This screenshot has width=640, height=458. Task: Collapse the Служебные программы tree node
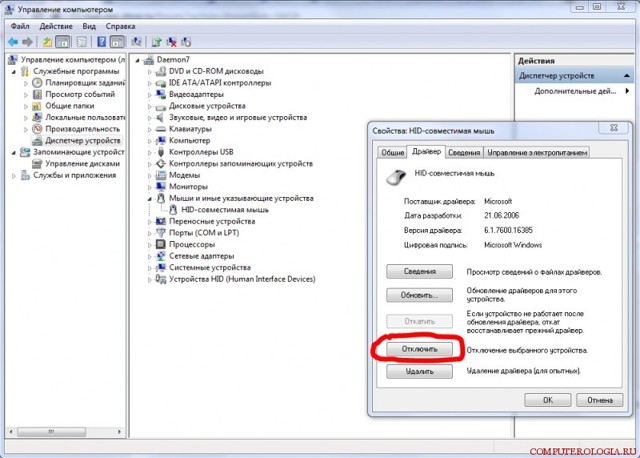click(x=13, y=72)
